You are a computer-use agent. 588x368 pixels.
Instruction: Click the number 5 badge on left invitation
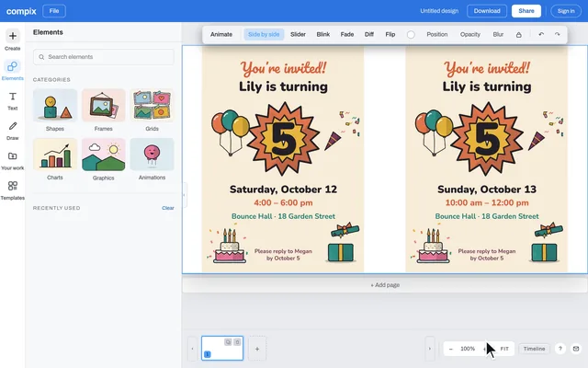coord(284,139)
